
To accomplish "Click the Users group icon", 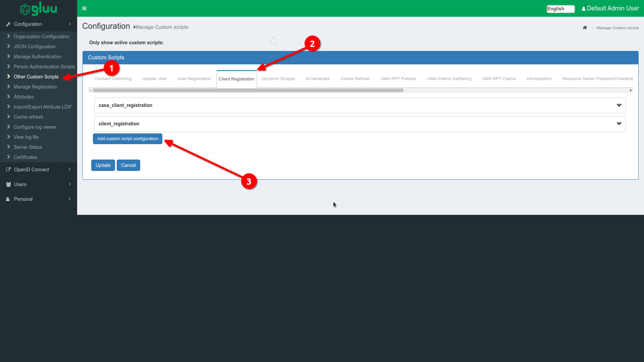I will click(x=8, y=184).
